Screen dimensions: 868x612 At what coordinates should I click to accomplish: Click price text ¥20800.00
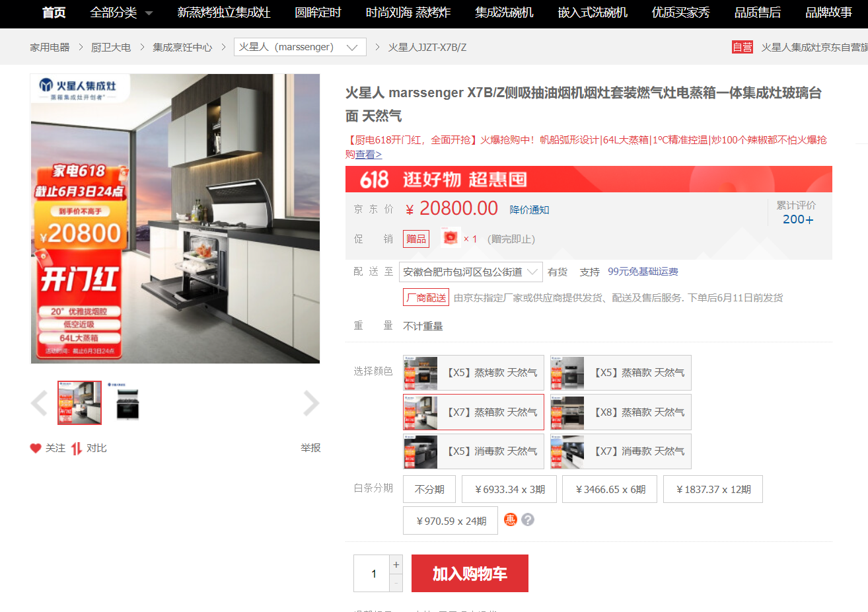452,209
